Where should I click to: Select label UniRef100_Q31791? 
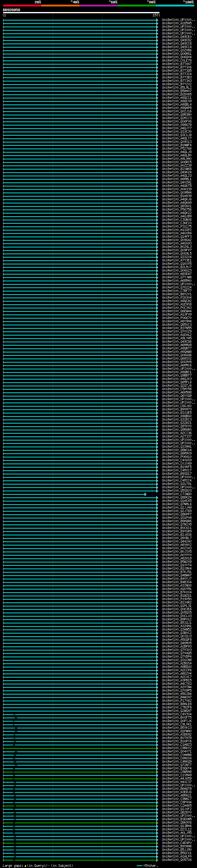coord(176,483)
